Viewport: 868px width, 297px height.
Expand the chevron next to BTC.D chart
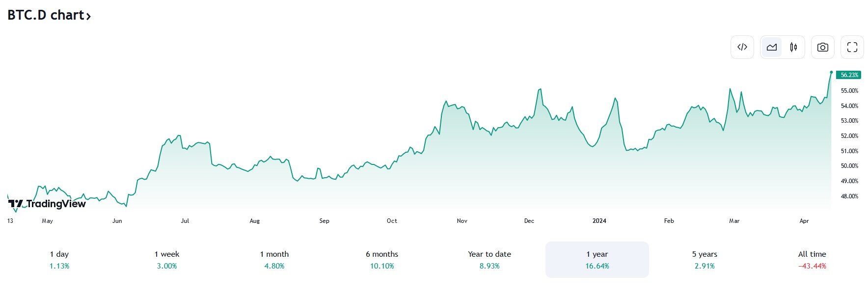click(88, 16)
